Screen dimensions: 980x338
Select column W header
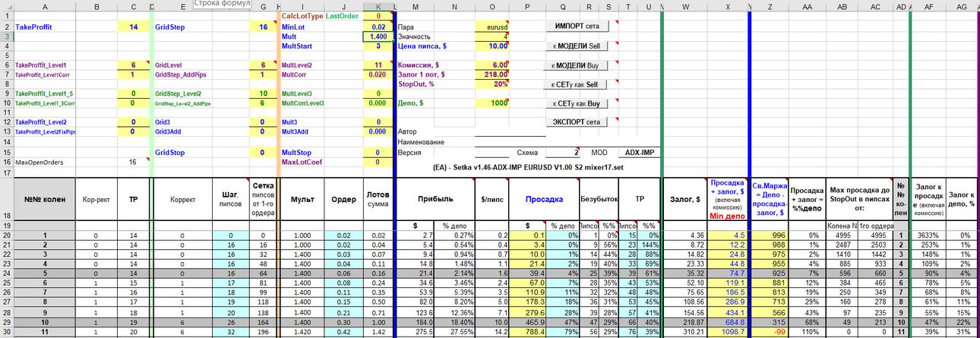pyautogui.click(x=685, y=5)
